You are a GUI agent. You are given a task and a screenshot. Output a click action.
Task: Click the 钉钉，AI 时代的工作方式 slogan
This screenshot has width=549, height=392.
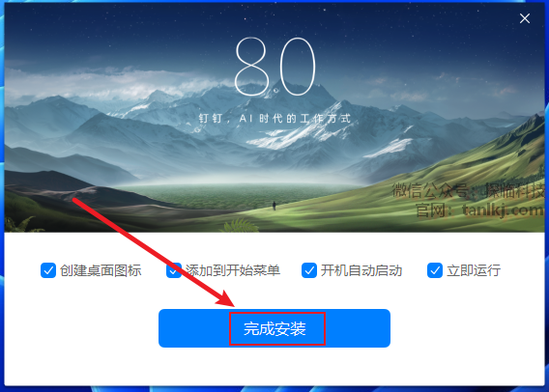tap(274, 119)
